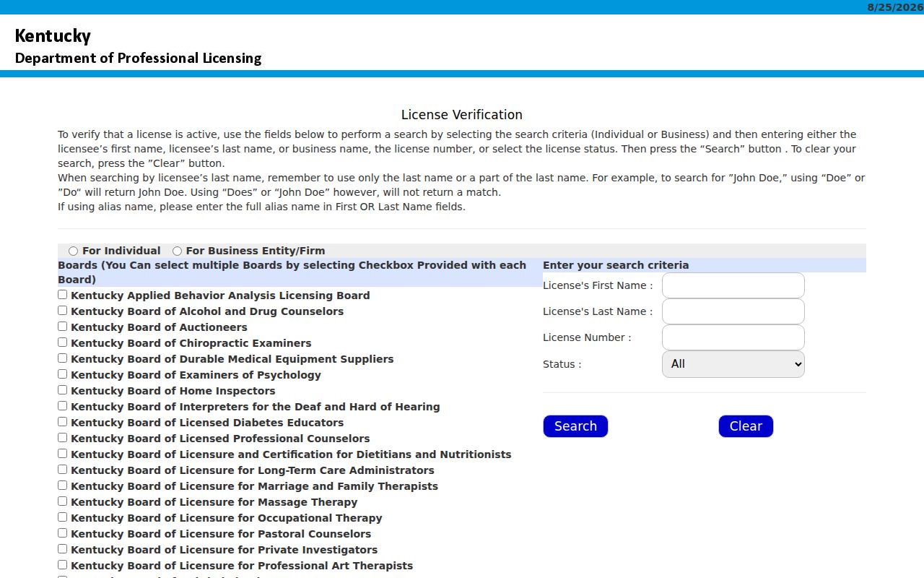
Task: Tick the Board of Alcohol and Drug Counselors checkbox
Action: 63,311
